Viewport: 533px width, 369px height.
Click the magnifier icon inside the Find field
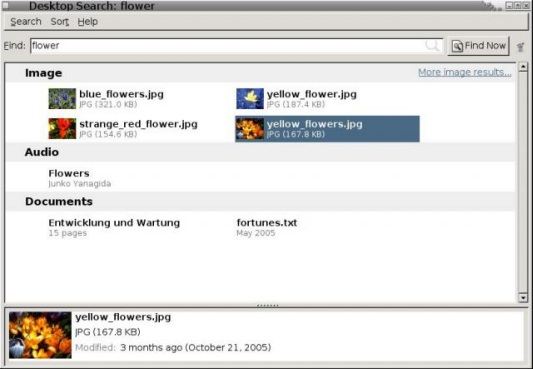click(x=432, y=46)
